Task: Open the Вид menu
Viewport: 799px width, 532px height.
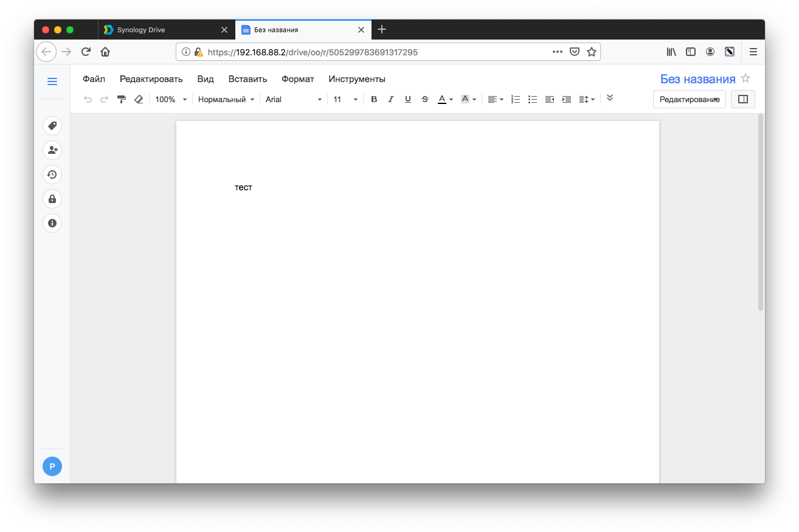Action: tap(206, 79)
